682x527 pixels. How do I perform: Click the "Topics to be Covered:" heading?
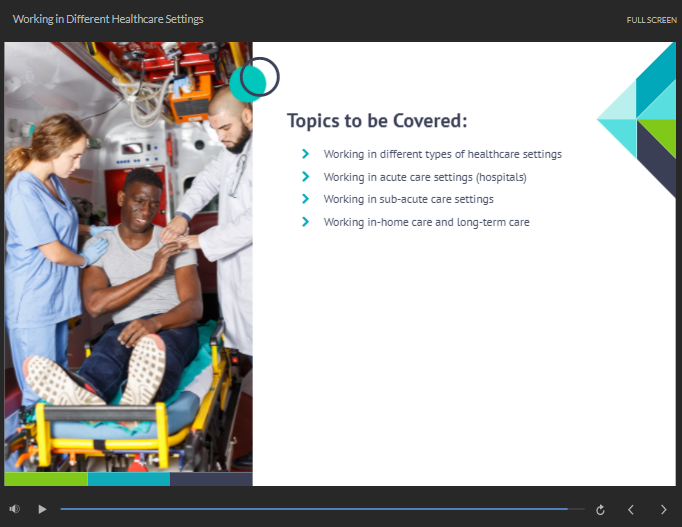click(377, 120)
